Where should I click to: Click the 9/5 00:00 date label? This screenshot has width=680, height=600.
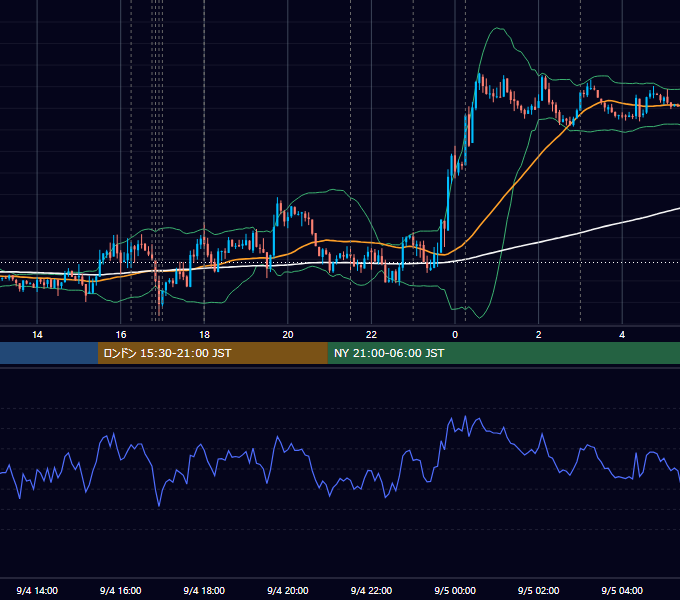click(x=455, y=591)
